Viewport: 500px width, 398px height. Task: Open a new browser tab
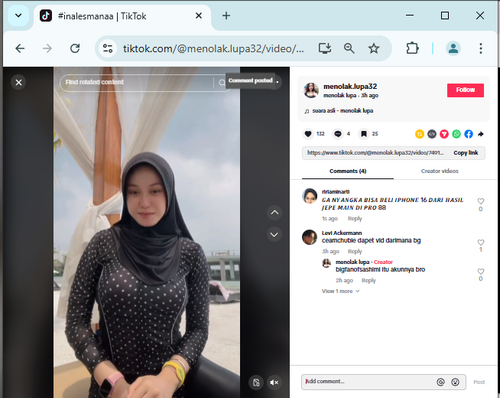coord(226,16)
